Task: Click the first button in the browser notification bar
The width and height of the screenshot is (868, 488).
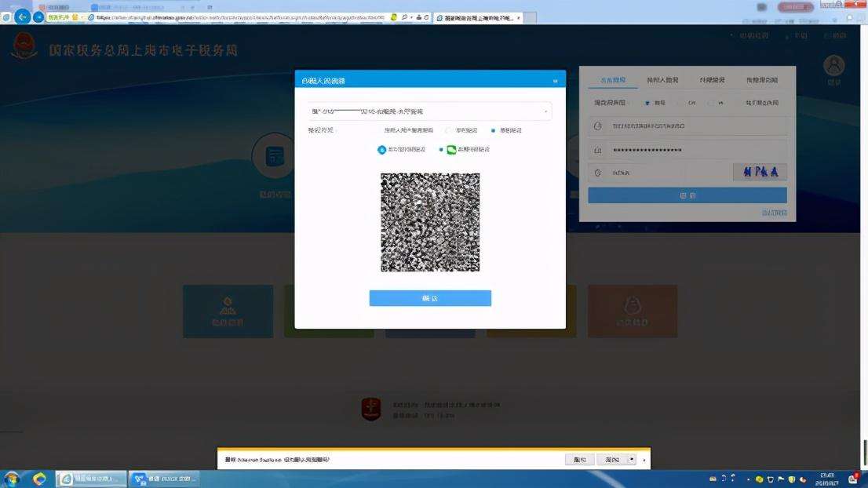Action: click(580, 460)
